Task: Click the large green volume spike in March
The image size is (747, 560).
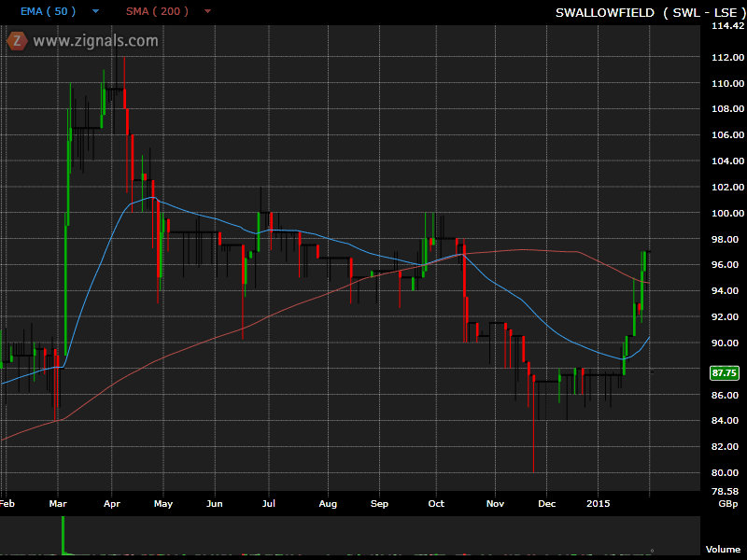Action: tap(63, 533)
